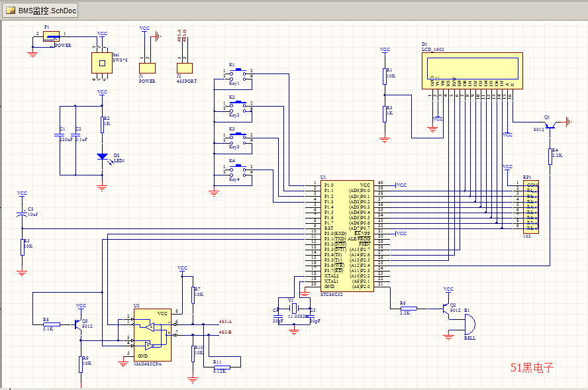The width and height of the screenshot is (588, 390).
Task: Click the RP1 resistor pack component
Action: (x=530, y=206)
